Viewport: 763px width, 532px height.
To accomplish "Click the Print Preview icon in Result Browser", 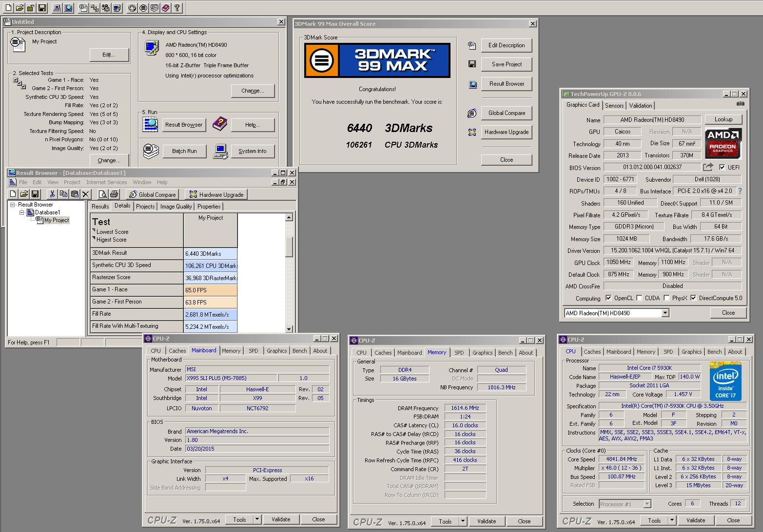I will pos(103,194).
